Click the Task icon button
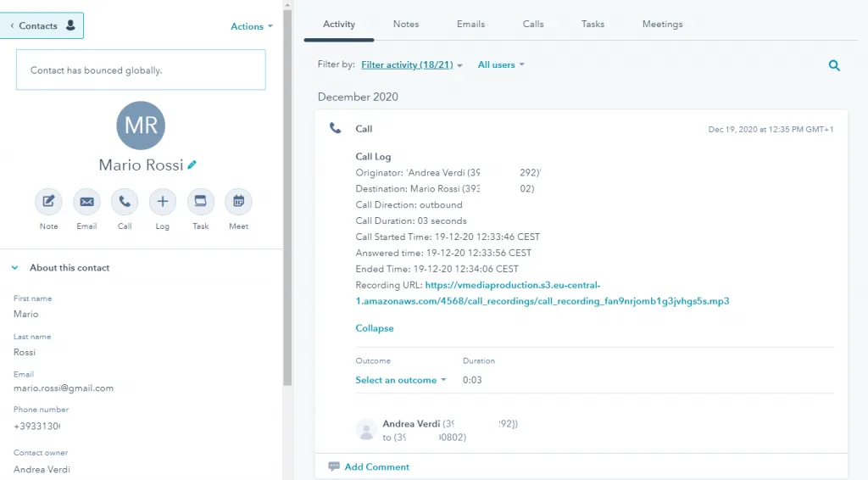The height and width of the screenshot is (480, 868). 201,202
